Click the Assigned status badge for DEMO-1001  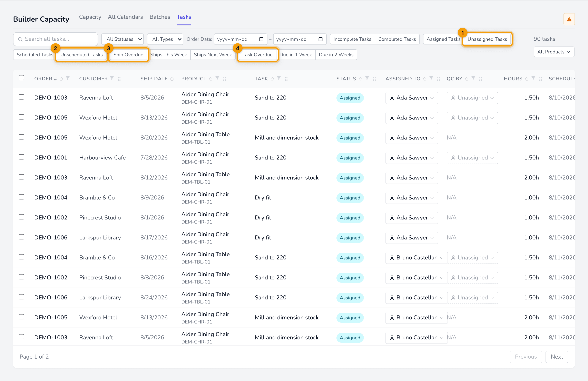(x=350, y=158)
